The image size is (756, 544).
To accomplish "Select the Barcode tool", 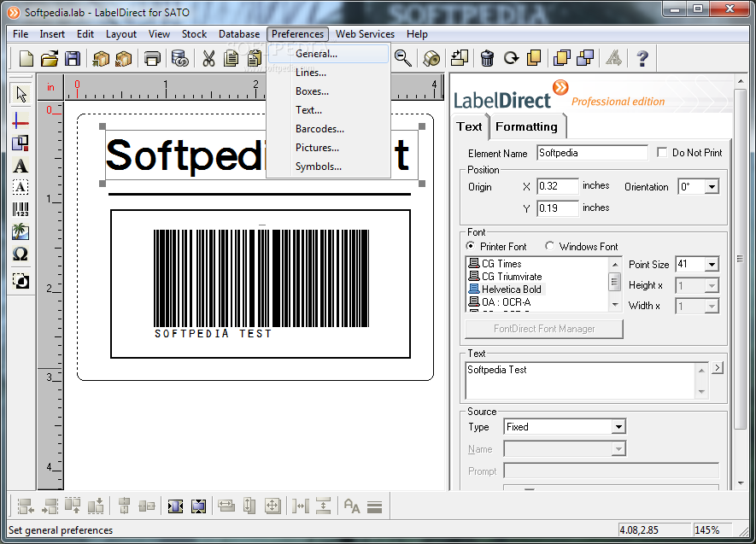I will [x=21, y=209].
